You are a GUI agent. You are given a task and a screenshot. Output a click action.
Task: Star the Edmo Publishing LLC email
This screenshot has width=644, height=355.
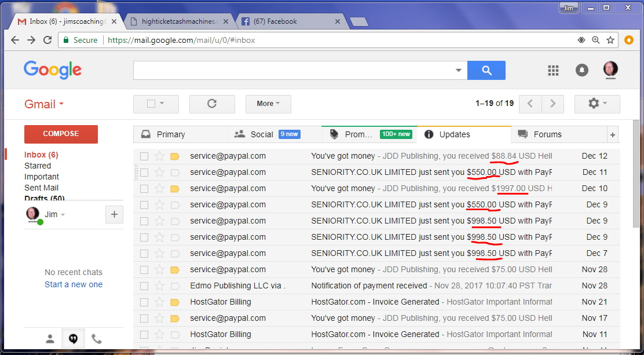pyautogui.click(x=159, y=286)
